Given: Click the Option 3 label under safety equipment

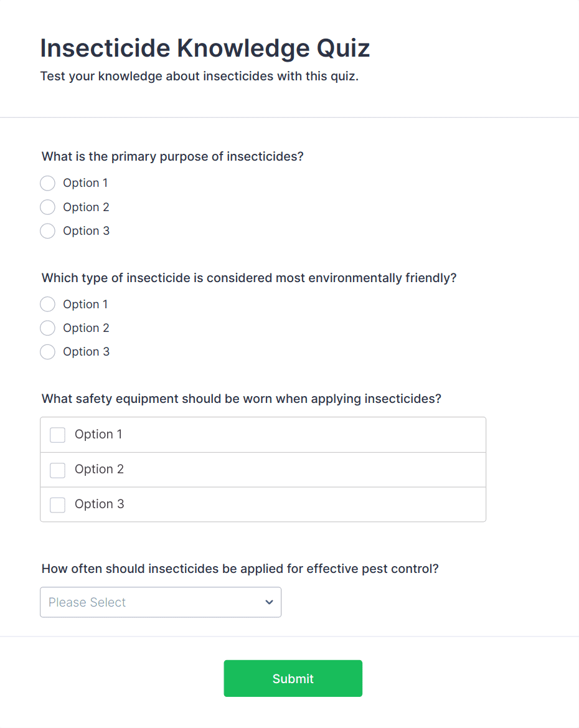Looking at the screenshot, I should tap(99, 504).
